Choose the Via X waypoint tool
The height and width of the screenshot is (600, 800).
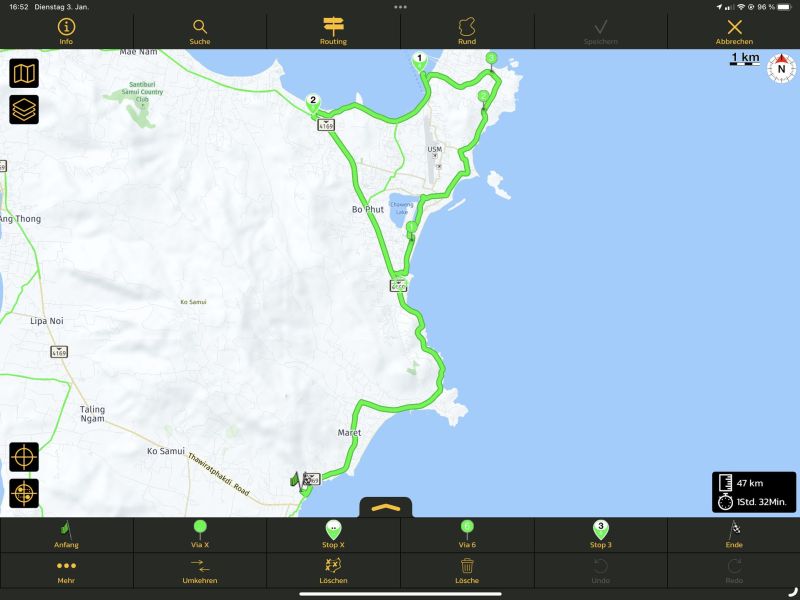[x=200, y=534]
